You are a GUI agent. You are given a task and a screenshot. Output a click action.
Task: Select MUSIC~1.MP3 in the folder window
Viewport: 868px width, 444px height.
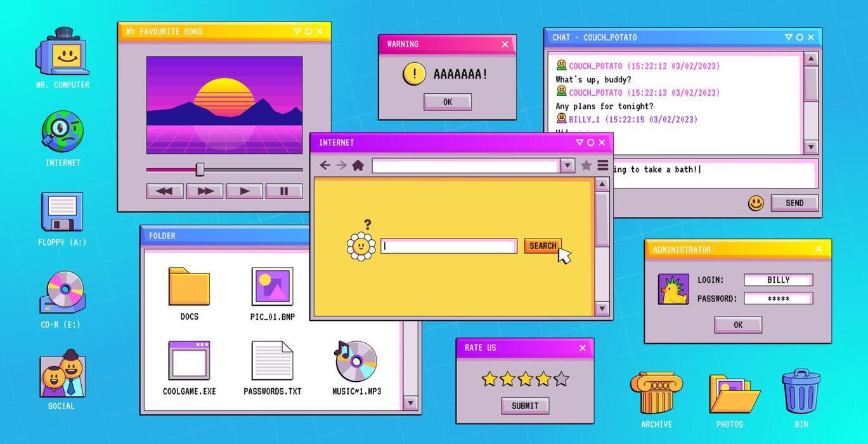point(356,362)
